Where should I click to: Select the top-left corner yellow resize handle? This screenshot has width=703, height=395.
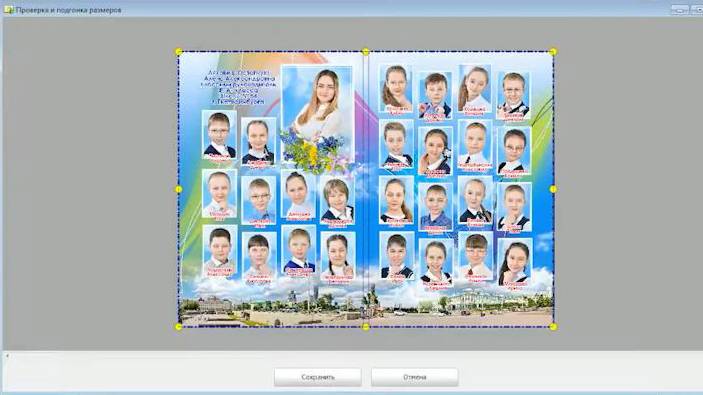179,52
